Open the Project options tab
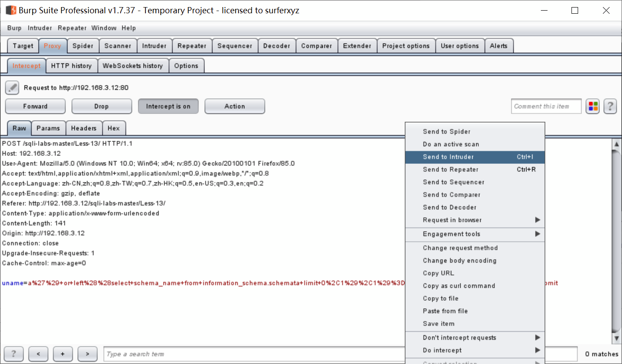This screenshot has width=622, height=364. coord(406,46)
